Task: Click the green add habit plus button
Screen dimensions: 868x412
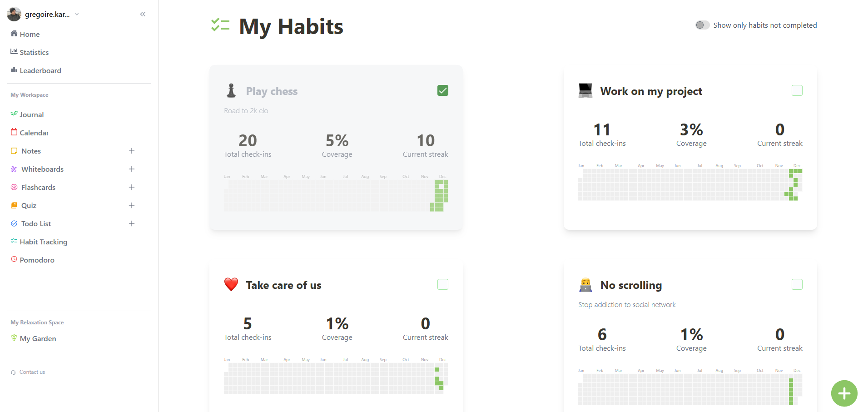Action: [844, 393]
